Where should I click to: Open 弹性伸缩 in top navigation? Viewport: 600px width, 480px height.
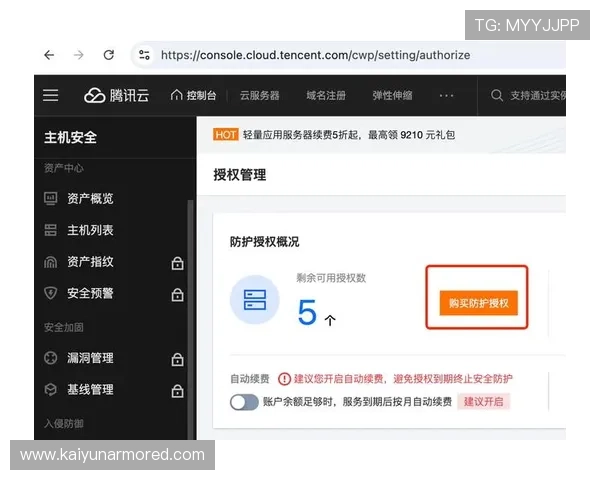point(393,95)
